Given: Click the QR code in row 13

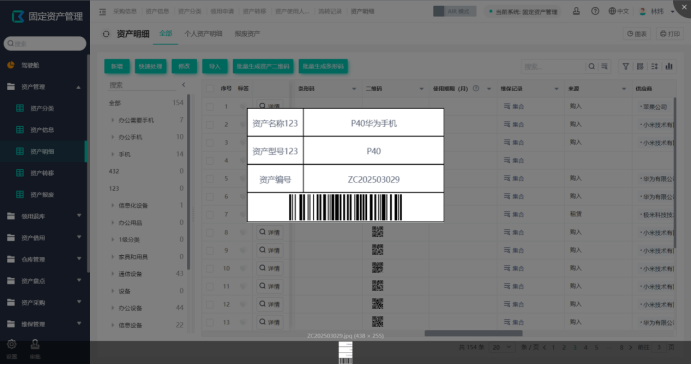Looking at the screenshot, I should click(377, 322).
